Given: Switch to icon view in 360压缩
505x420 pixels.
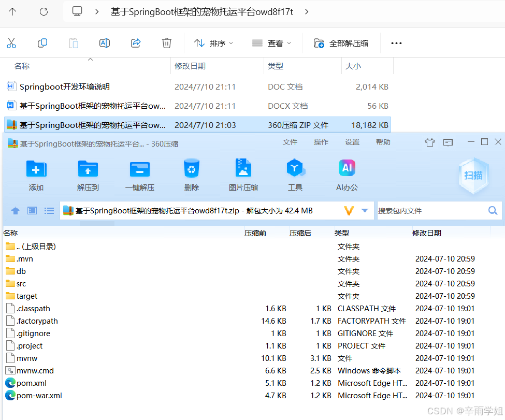Looking at the screenshot, I should (x=32, y=211).
